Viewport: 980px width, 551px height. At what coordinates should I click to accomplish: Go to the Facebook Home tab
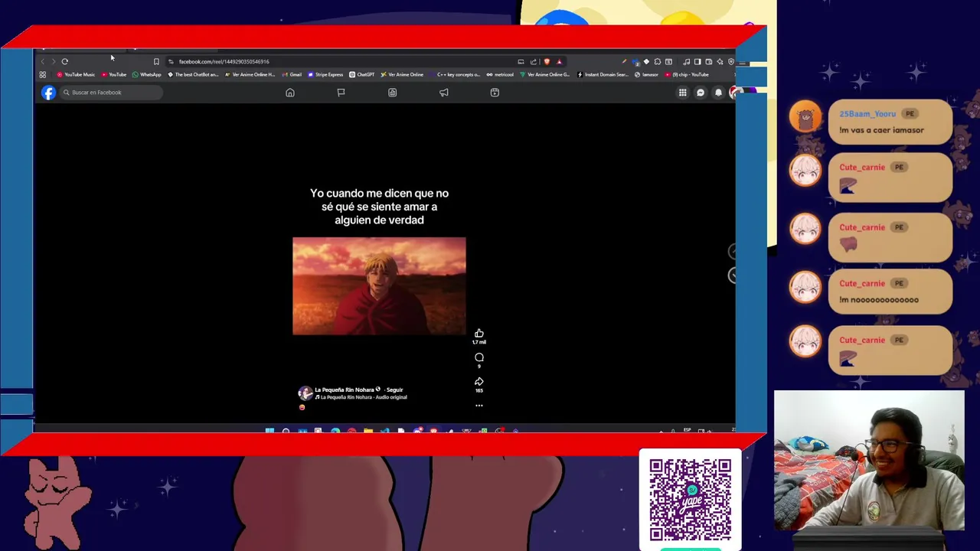290,93
